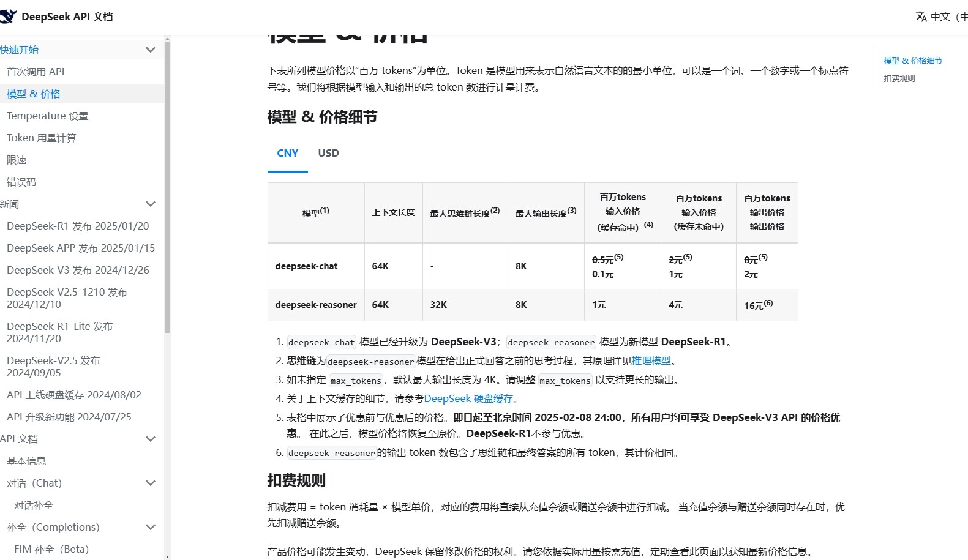Viewport: 968px width, 560px height.
Task: Collapse the 新闻 sidebar section chevron
Action: [x=150, y=204]
